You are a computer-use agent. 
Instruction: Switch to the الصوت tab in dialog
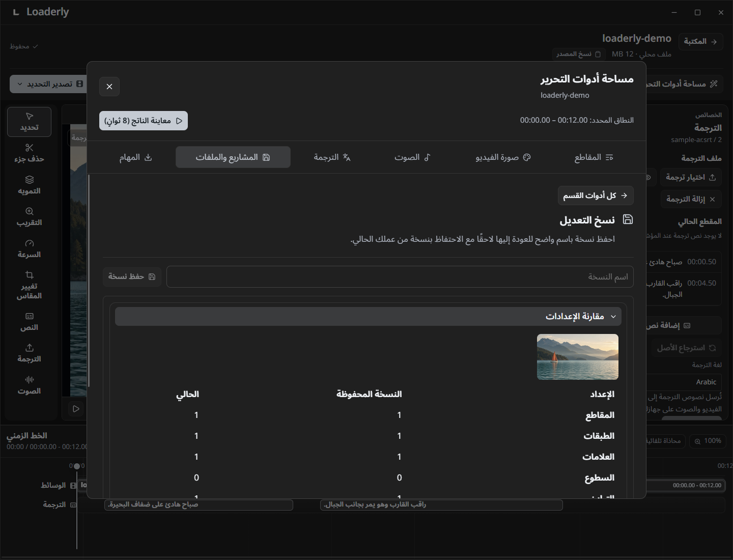click(x=412, y=157)
